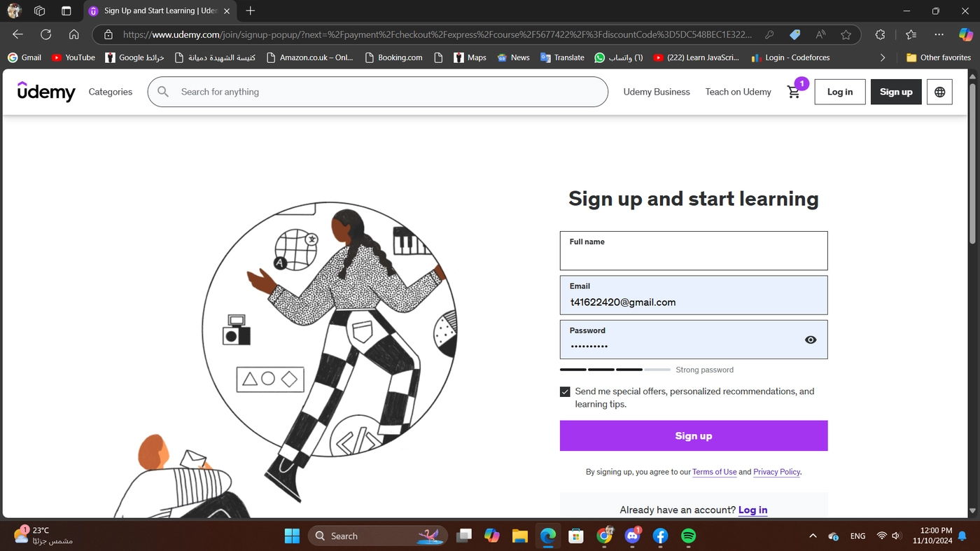Image resolution: width=980 pixels, height=551 pixels.
Task: Click the Udemy logo
Action: point(46,92)
